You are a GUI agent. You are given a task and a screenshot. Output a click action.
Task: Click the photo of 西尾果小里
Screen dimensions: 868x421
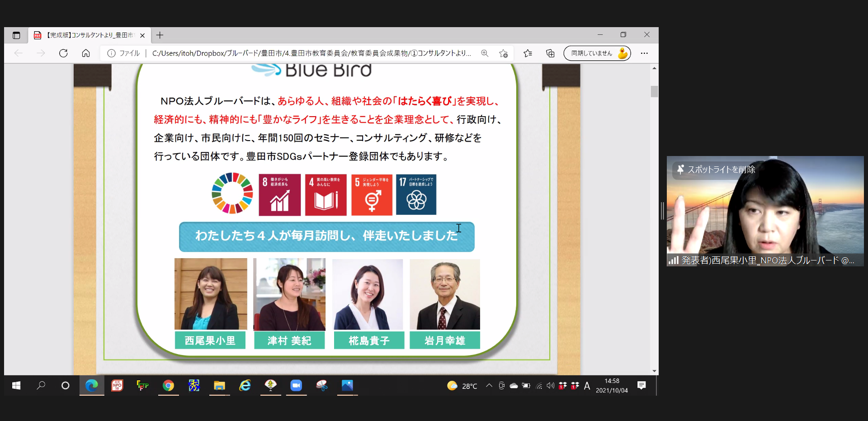tap(211, 294)
